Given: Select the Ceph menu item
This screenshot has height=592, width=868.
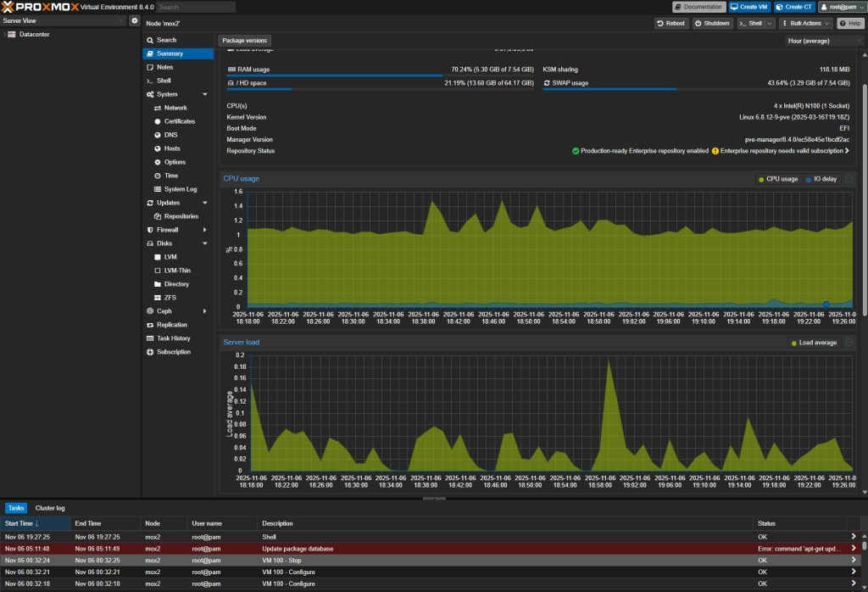Looking at the screenshot, I should 164,311.
